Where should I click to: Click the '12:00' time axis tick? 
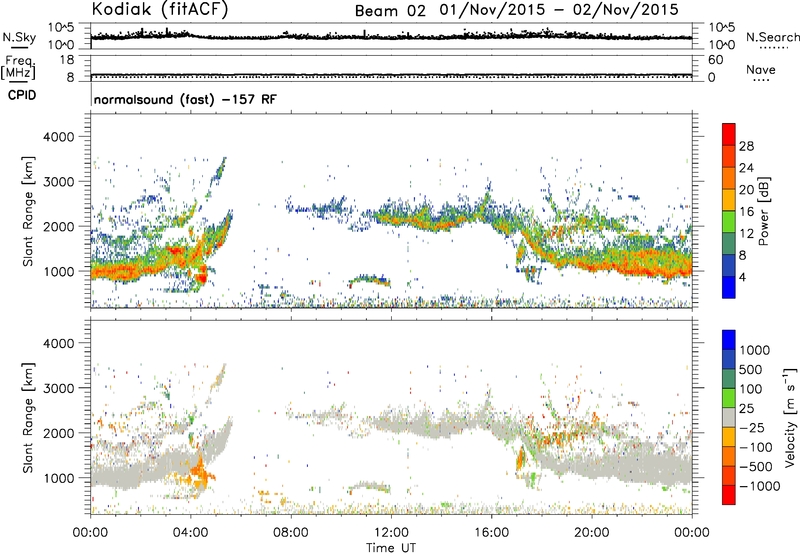[391, 533]
